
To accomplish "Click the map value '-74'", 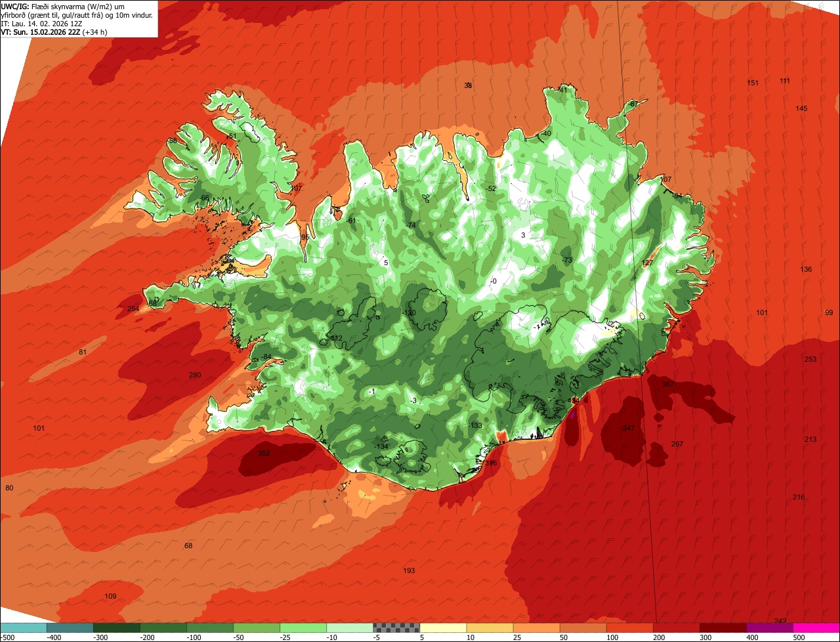I will 410,225.
